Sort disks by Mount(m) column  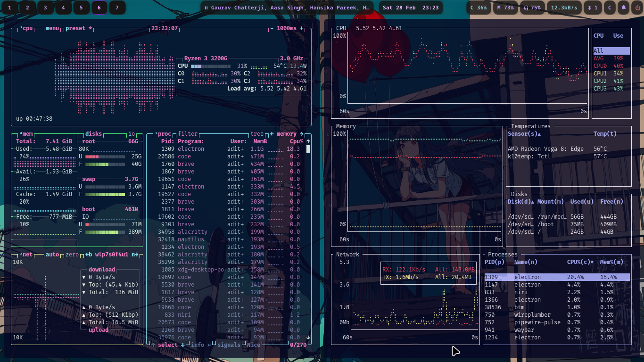(550, 202)
